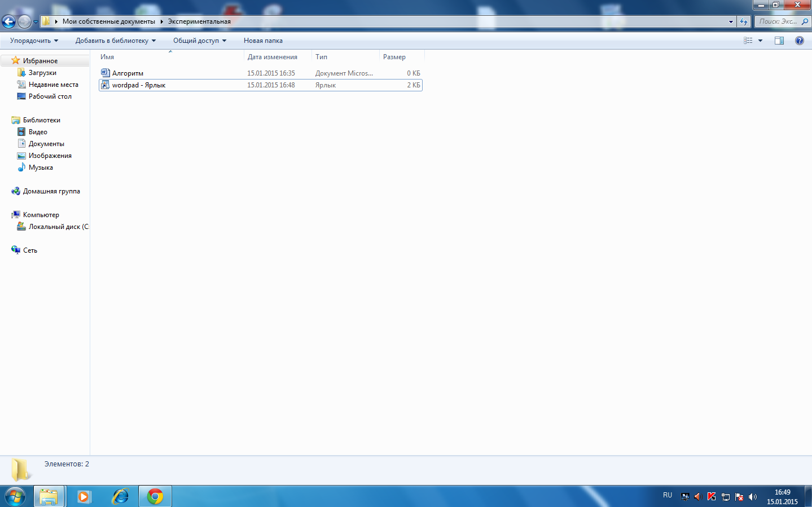Open Загрузки in the sidebar

(42, 73)
